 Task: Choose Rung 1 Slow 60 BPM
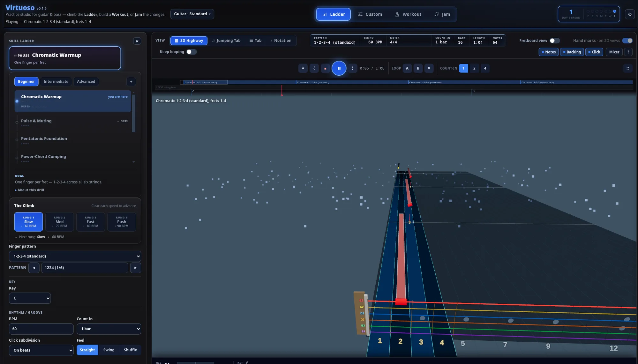coord(28,222)
